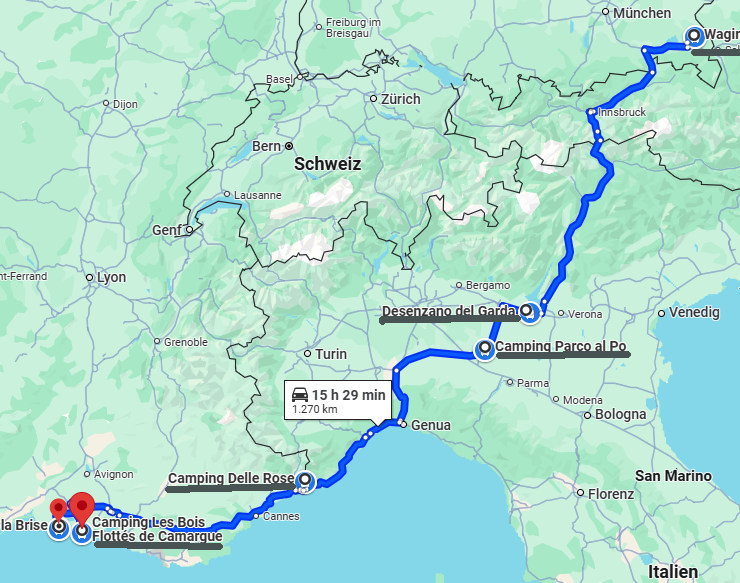Click the Camping Parco al Po waypoint marker

tap(484, 349)
